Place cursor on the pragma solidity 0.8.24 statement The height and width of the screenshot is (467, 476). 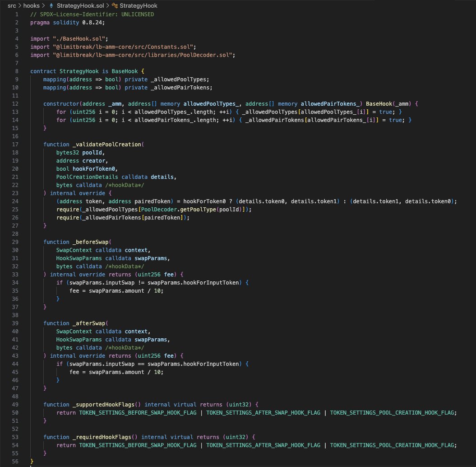coord(67,22)
